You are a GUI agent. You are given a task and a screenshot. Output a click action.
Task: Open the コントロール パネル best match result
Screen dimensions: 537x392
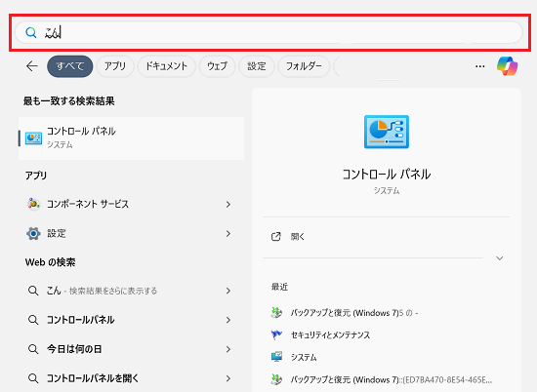132,138
